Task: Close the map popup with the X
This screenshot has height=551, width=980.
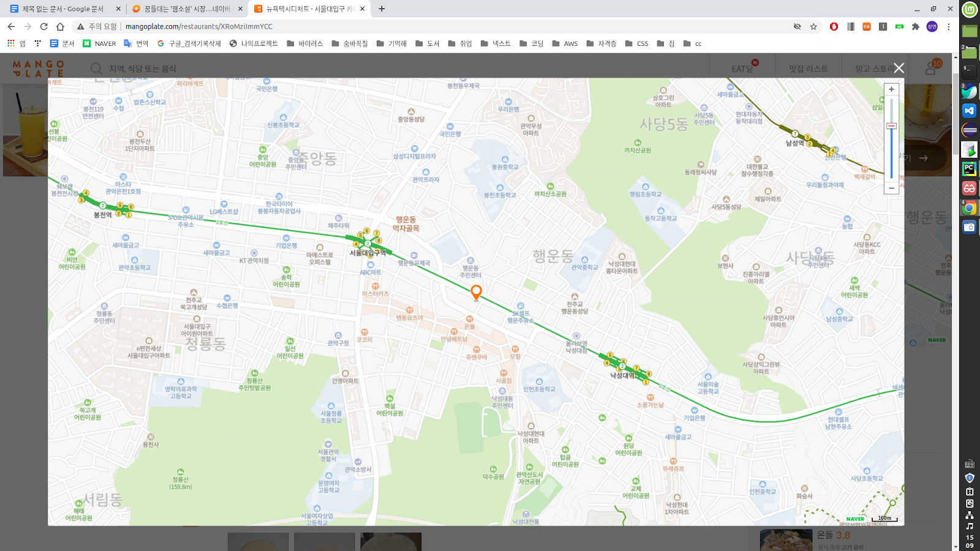Action: [899, 68]
